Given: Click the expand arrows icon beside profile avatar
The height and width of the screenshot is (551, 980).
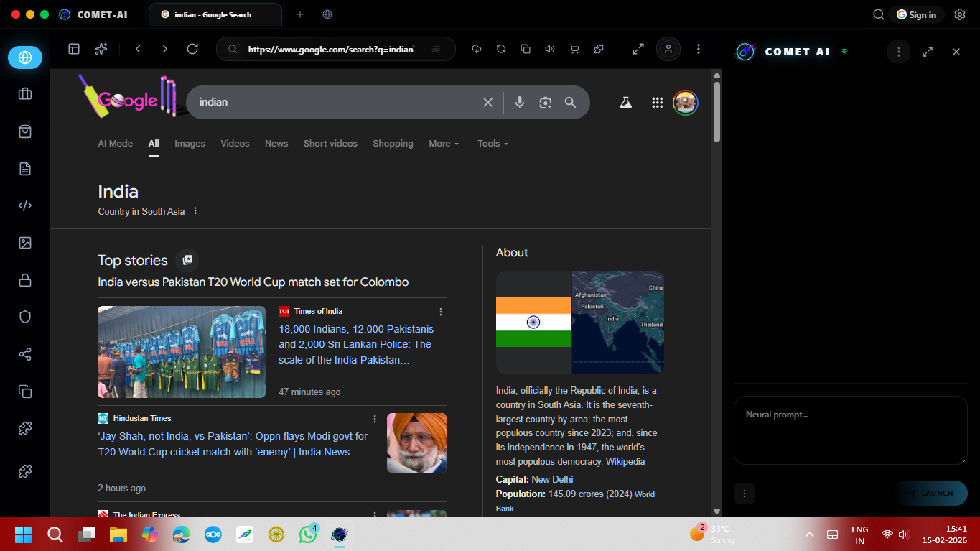Looking at the screenshot, I should (638, 49).
